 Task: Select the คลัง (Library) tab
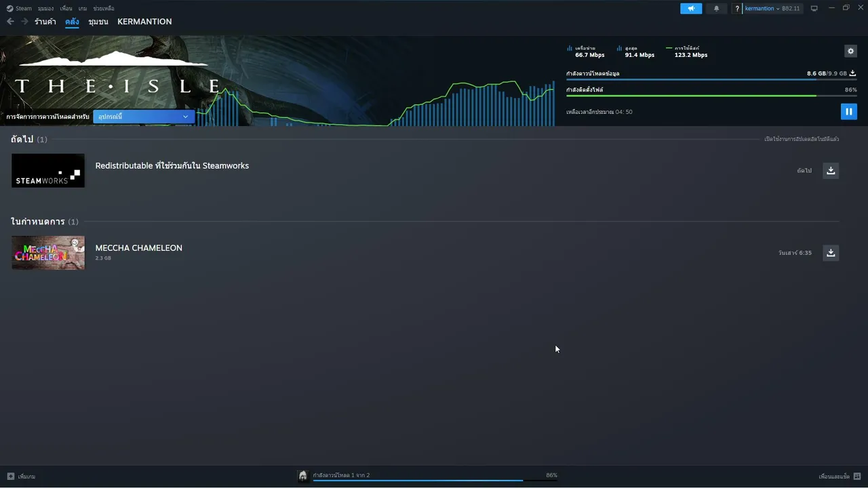[72, 22]
